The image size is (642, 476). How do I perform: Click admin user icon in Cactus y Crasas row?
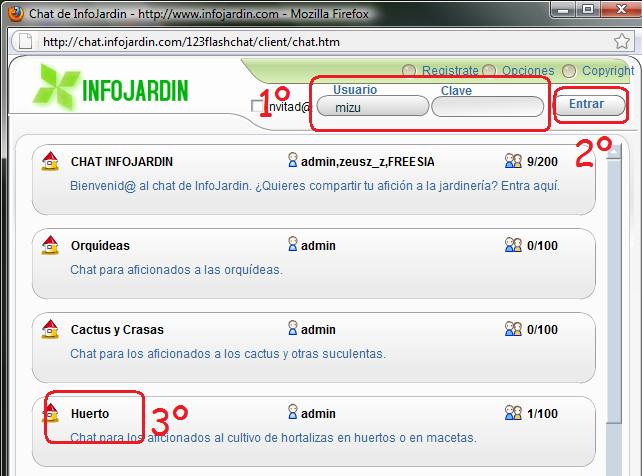pos(292,328)
